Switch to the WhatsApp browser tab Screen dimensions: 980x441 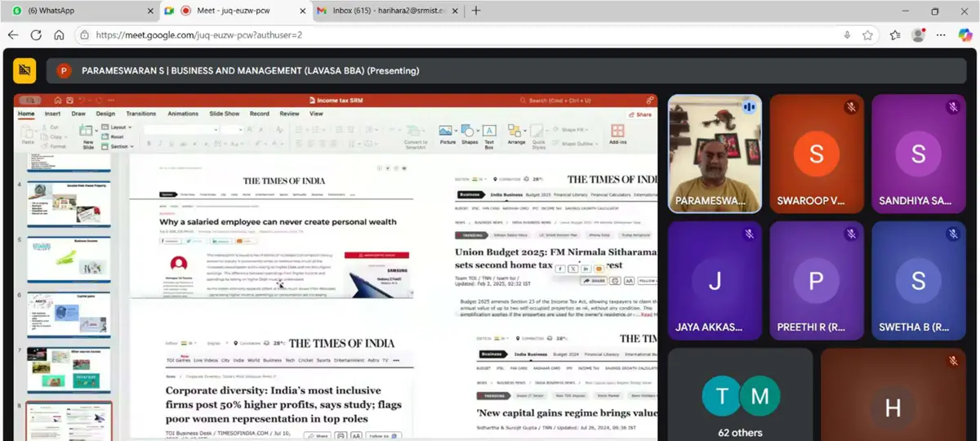pos(79,11)
